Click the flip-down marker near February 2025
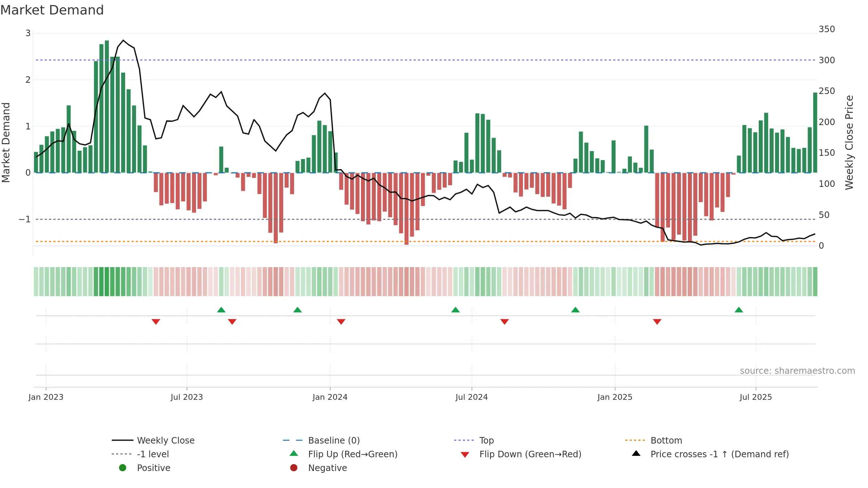The image size is (868, 488). click(657, 322)
